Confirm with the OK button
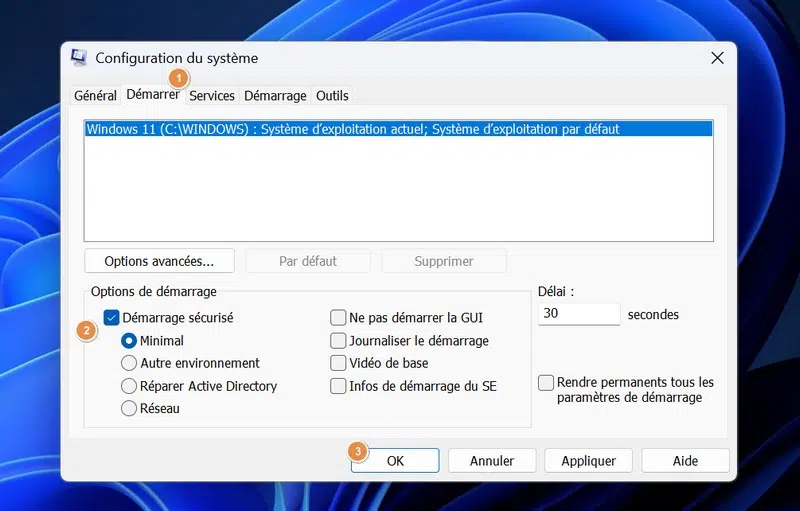The image size is (800, 511). [395, 461]
